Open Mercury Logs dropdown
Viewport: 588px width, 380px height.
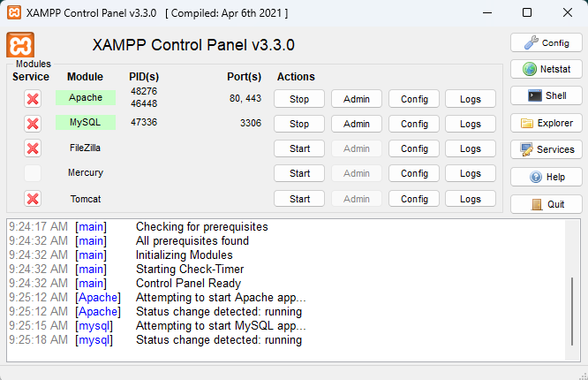point(471,173)
